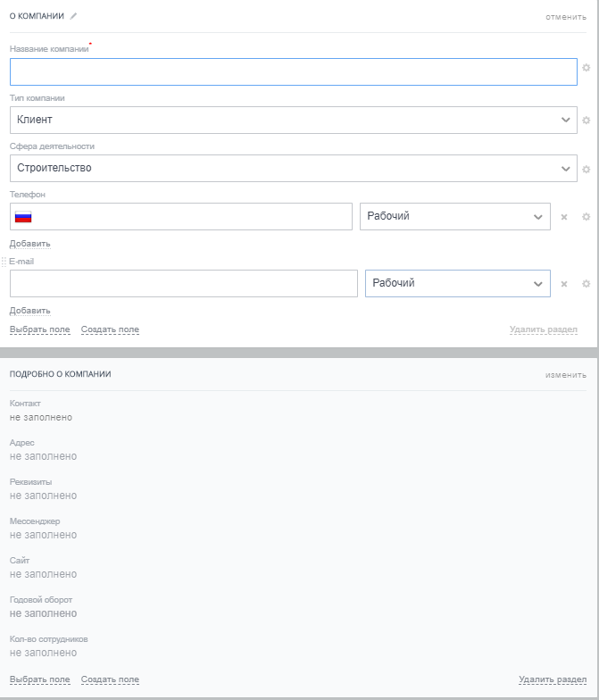Click Добавить under the Телефон field
599x700 pixels.
(x=29, y=244)
